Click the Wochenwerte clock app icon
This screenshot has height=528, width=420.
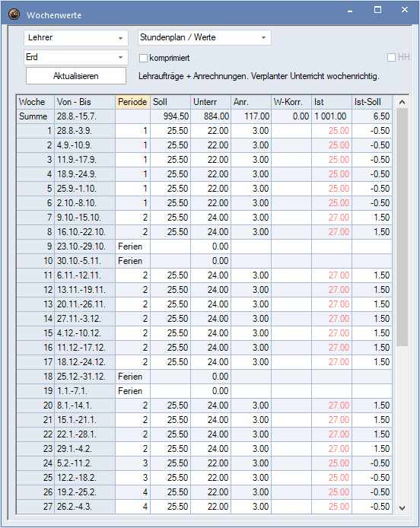coord(14,14)
